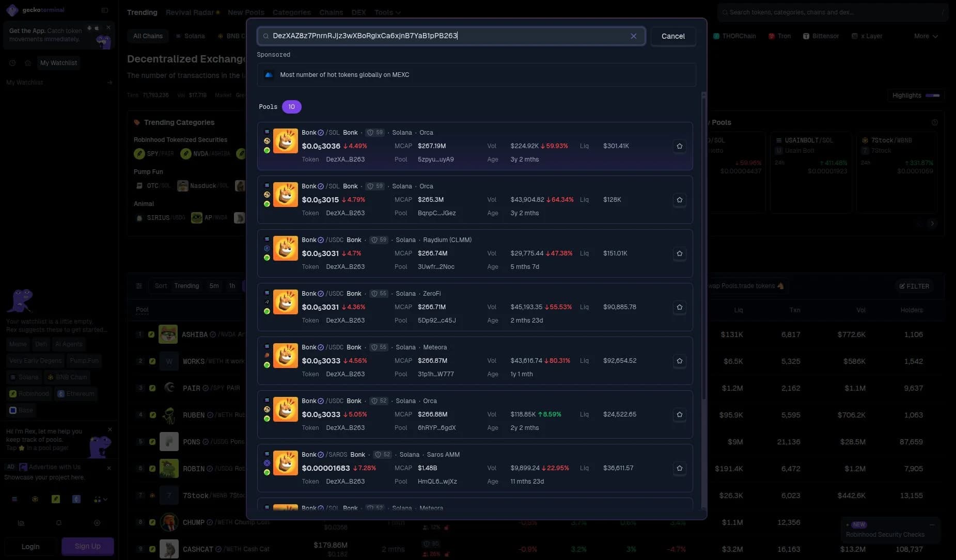Expand the My Watchlist arrow in sidebar
Screen dimensions: 956x560
[x=109, y=83]
